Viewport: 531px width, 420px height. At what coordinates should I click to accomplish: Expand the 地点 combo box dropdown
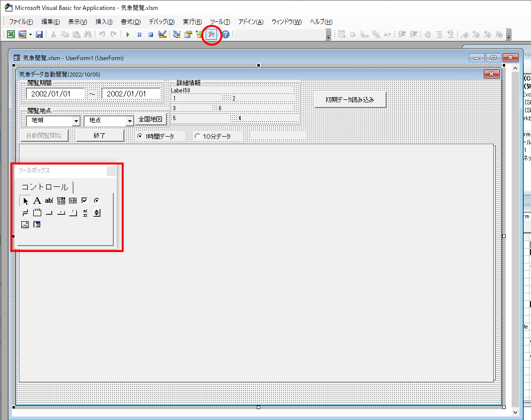tap(130, 121)
